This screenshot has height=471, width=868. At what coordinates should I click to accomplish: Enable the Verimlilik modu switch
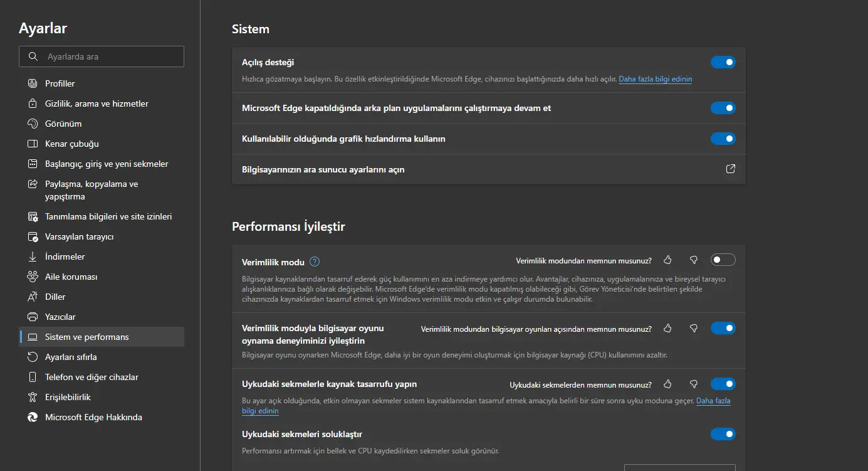point(723,260)
